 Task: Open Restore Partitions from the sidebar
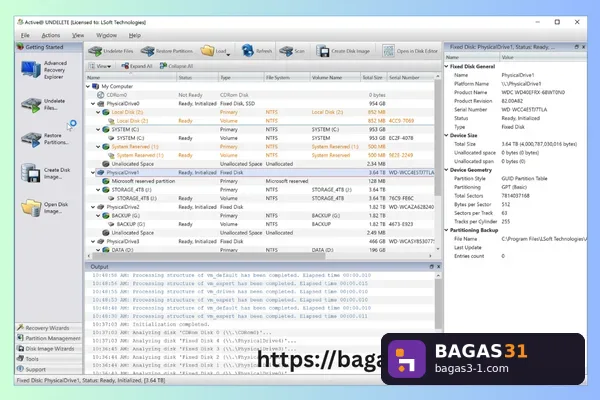(x=45, y=139)
